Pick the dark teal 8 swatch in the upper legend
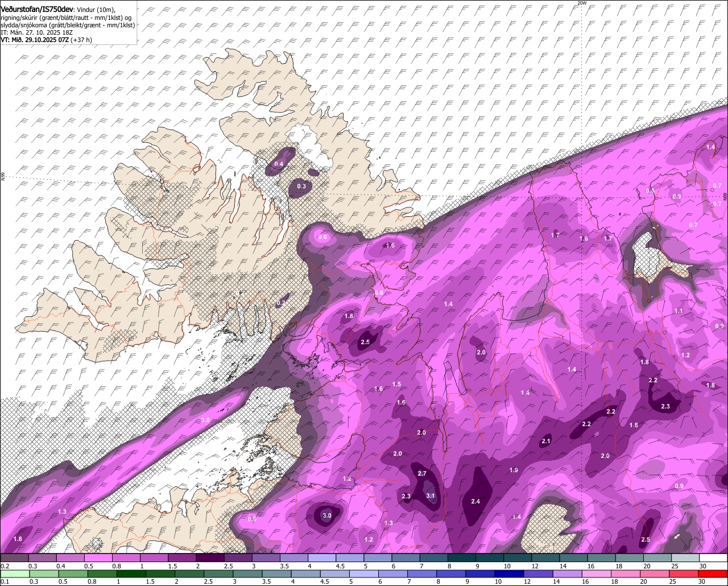This screenshot has height=586, width=728. click(x=462, y=558)
